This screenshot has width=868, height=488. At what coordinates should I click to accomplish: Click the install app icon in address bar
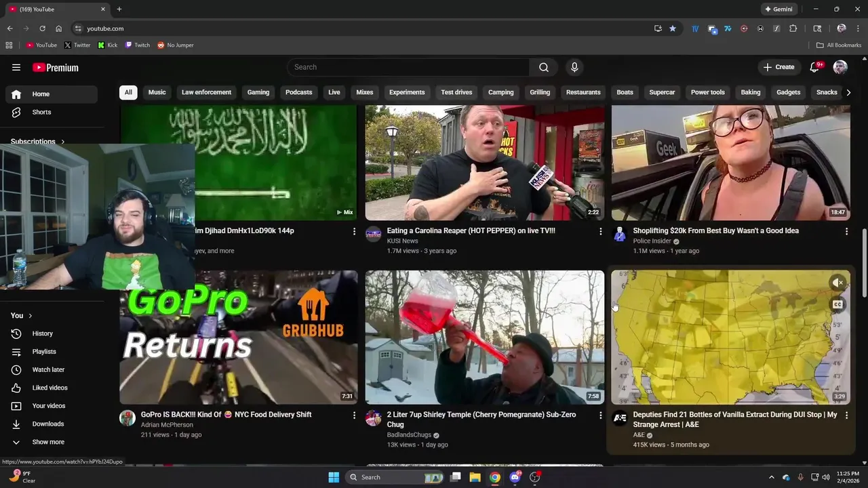658,28
